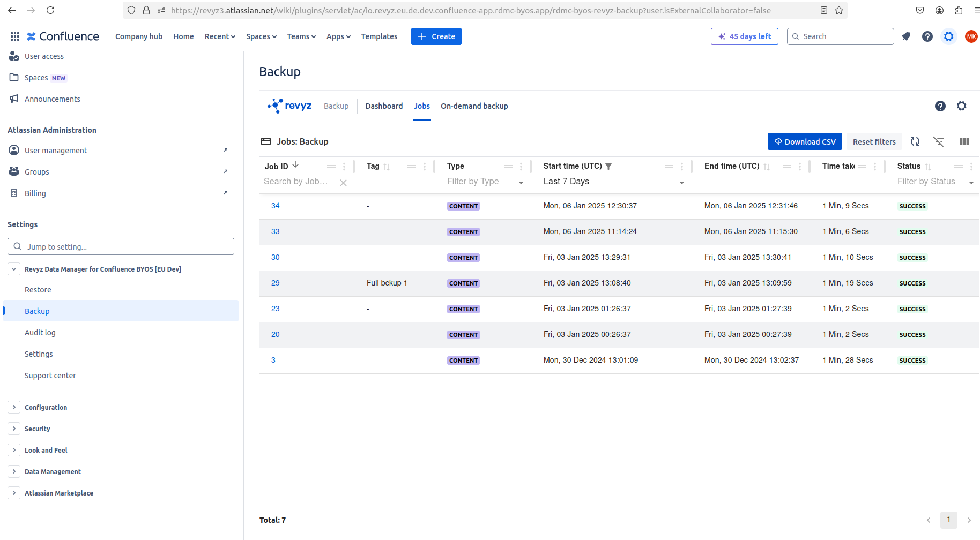The height and width of the screenshot is (540, 980).
Task: Open the Recent menu
Action: tap(220, 36)
